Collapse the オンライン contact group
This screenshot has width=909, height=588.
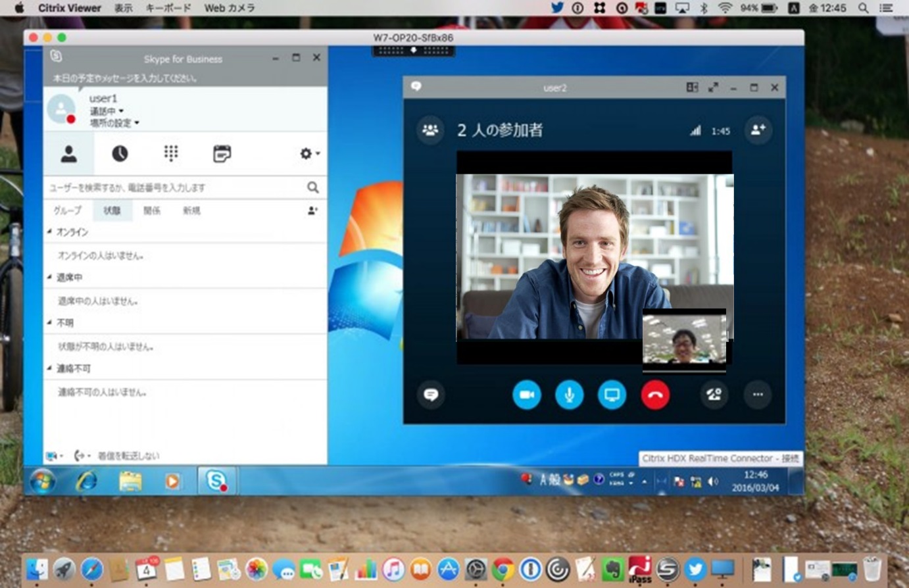pos(50,232)
